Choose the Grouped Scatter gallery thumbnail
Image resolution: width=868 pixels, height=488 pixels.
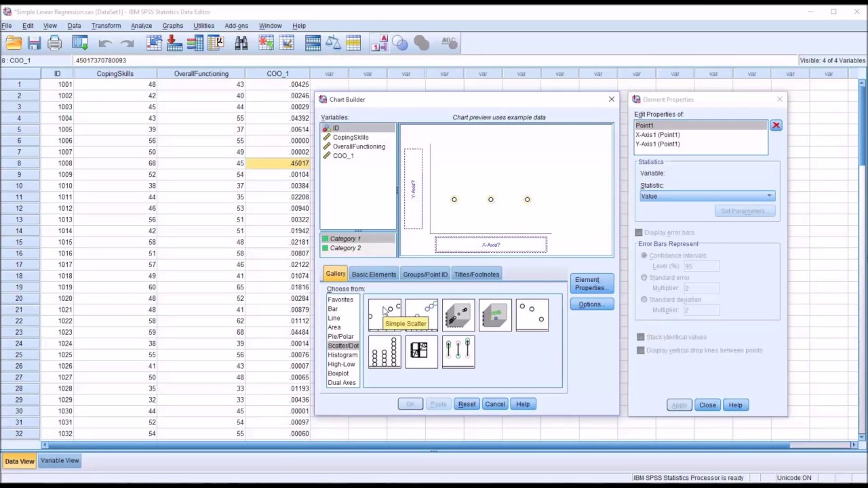[421, 315]
